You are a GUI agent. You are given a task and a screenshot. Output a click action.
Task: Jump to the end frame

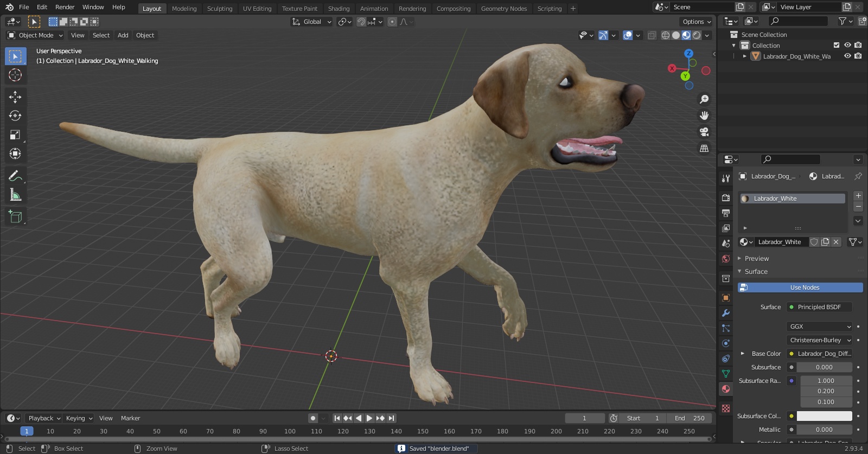coord(391,418)
